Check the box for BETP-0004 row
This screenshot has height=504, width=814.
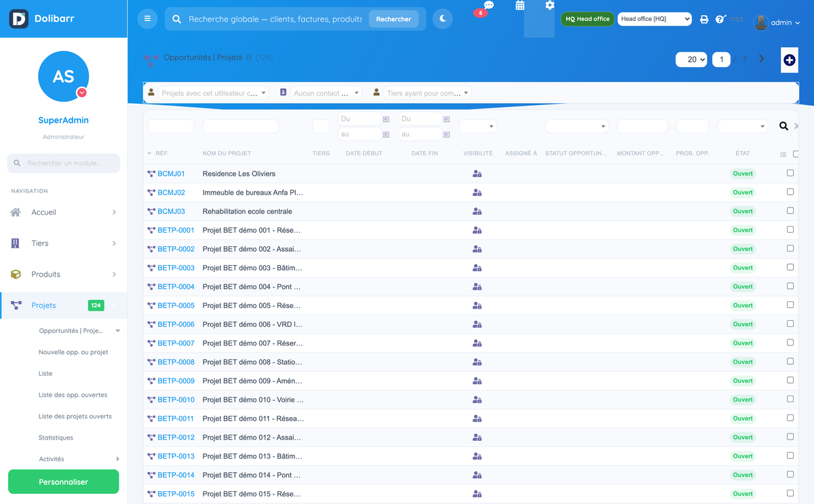pos(790,286)
